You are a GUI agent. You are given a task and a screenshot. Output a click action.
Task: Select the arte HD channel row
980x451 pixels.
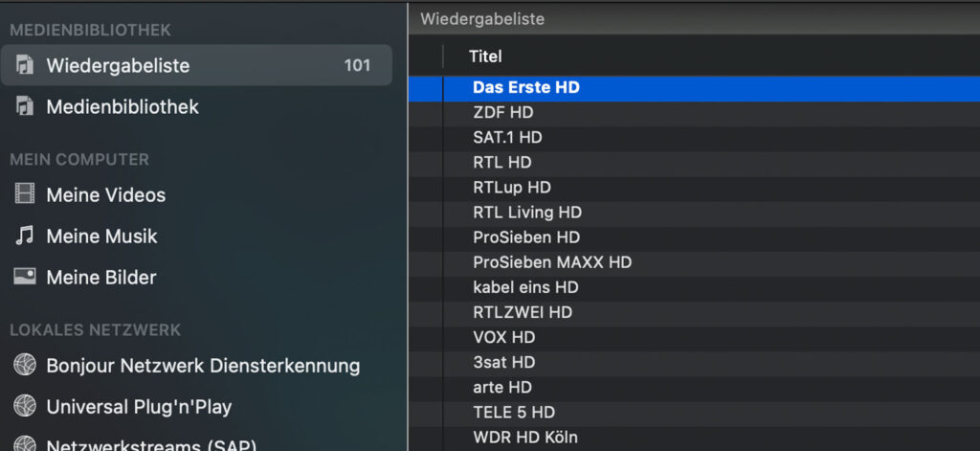[x=502, y=388]
